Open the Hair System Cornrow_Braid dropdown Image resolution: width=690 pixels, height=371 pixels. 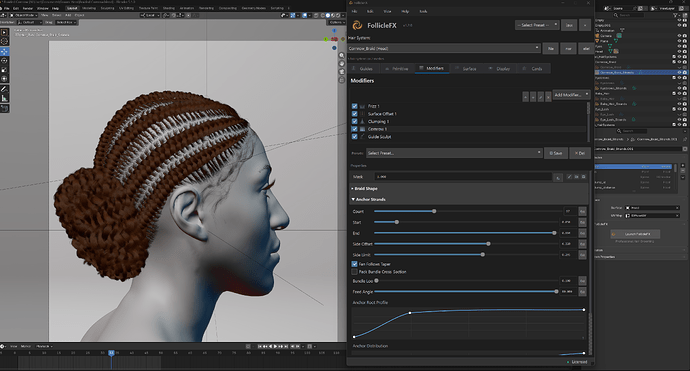[x=444, y=48]
